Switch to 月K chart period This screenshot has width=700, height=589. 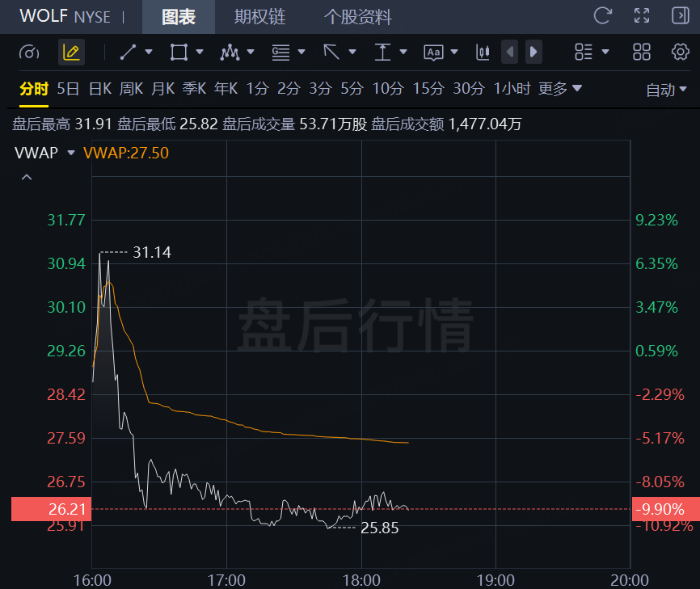(163, 88)
